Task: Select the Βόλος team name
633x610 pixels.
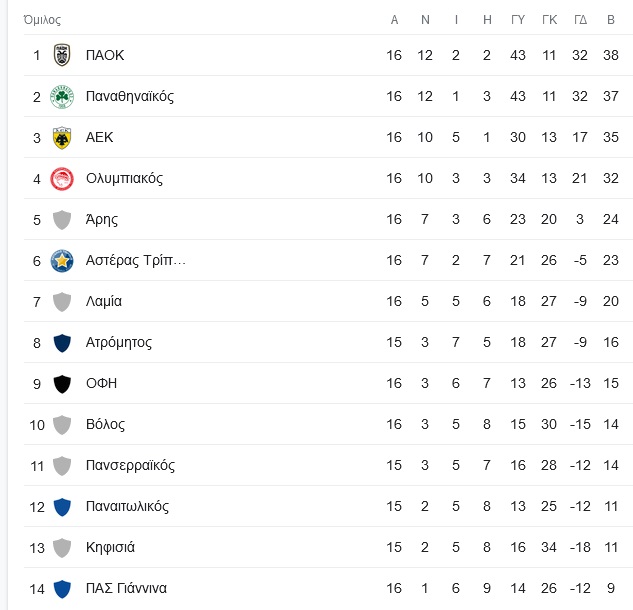Action: pyautogui.click(x=105, y=424)
